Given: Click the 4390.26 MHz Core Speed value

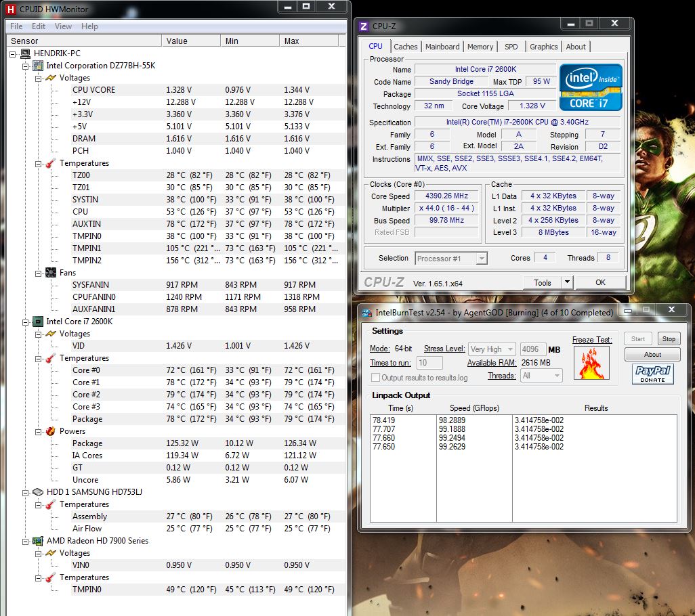Looking at the screenshot, I should pos(447,196).
